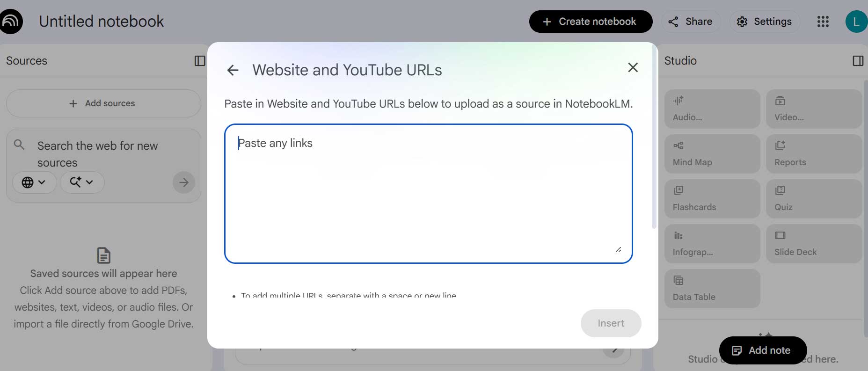Click Add sources button

[103, 103]
